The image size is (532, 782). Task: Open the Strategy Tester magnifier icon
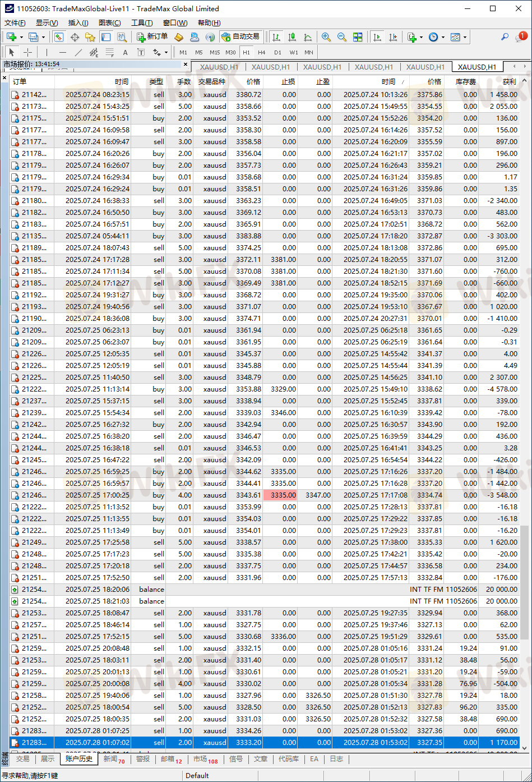point(122,37)
